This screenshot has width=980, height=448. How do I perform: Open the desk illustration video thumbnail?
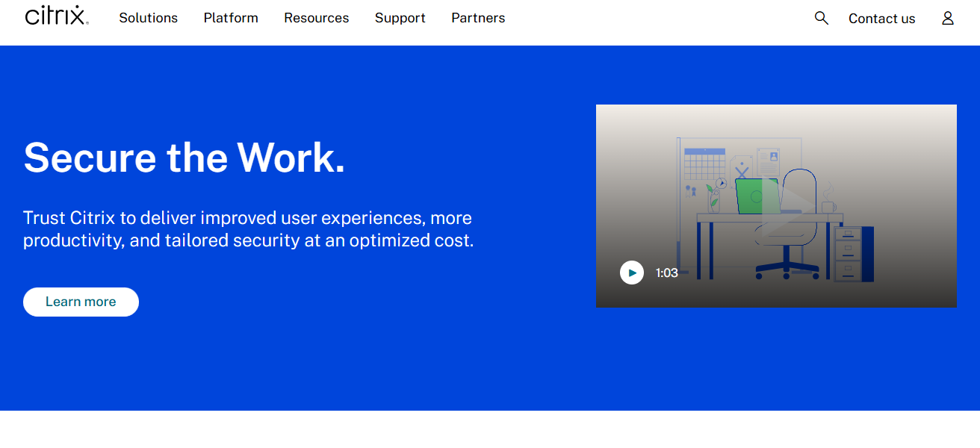(776, 206)
